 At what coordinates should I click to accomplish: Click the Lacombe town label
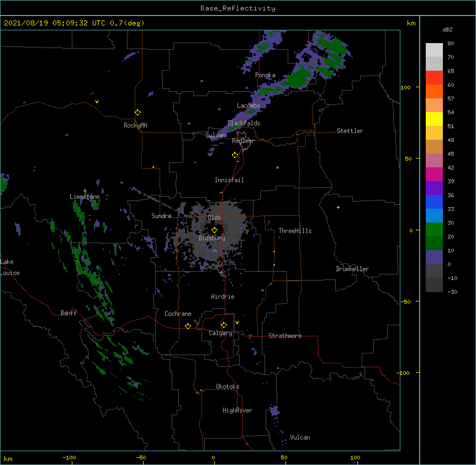pos(248,105)
